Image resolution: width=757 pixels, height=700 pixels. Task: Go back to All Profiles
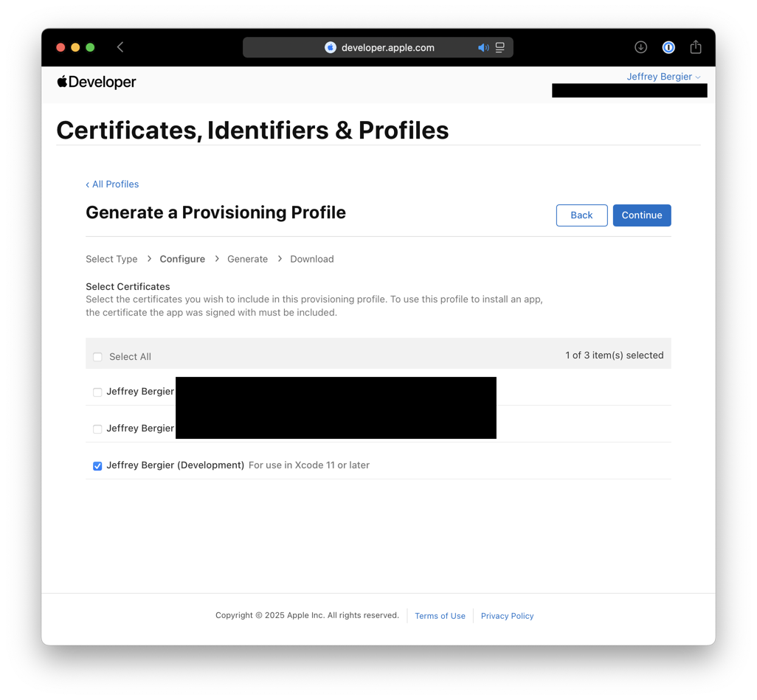click(112, 184)
